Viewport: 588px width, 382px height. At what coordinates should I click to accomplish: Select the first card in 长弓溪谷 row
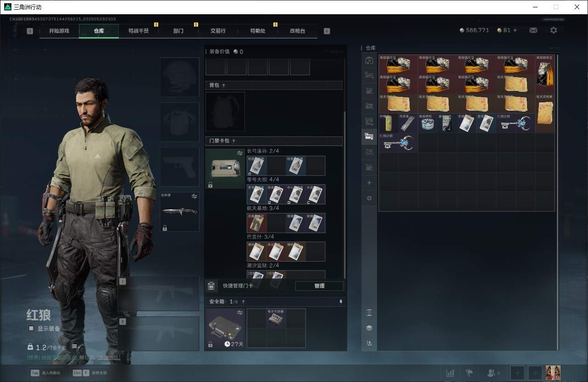point(256,166)
